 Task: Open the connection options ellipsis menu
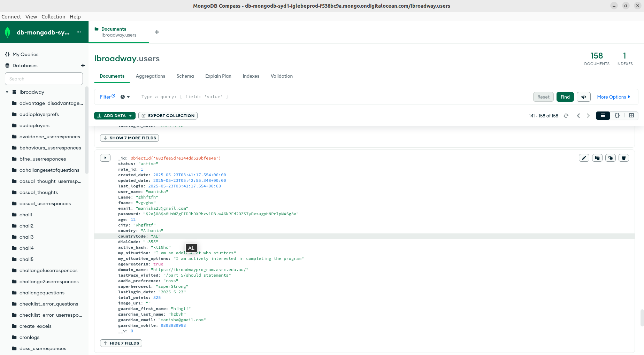(79, 32)
